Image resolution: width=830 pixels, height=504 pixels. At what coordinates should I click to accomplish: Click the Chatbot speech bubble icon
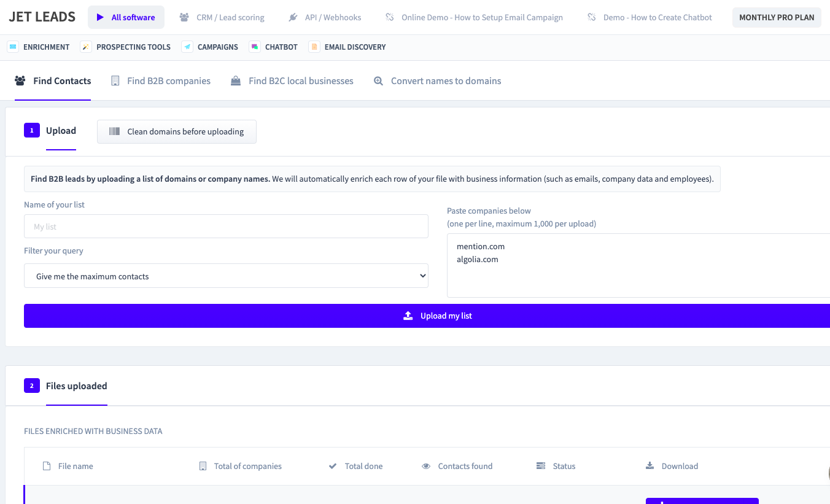tap(255, 47)
